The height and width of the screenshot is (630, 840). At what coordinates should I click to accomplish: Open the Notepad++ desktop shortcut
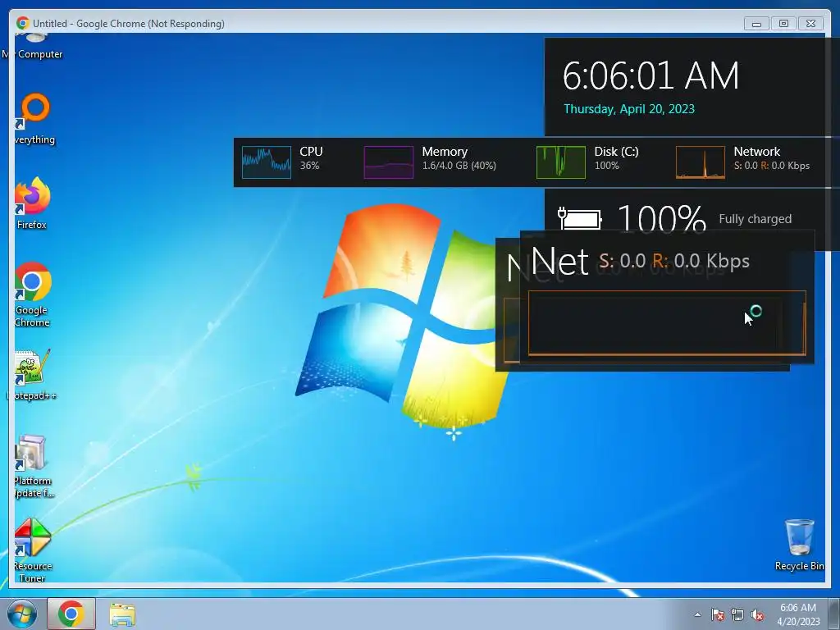click(32, 375)
